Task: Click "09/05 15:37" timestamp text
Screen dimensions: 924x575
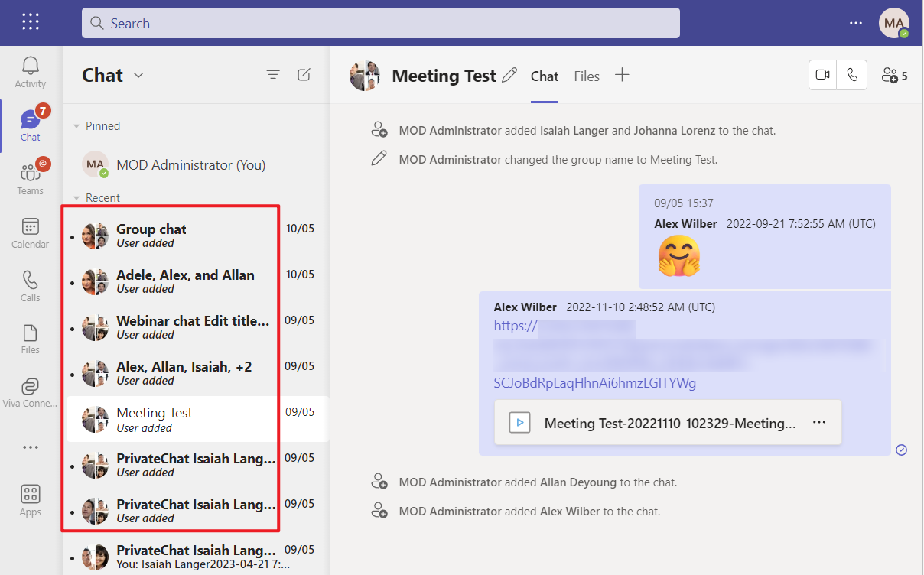Action: (x=684, y=203)
